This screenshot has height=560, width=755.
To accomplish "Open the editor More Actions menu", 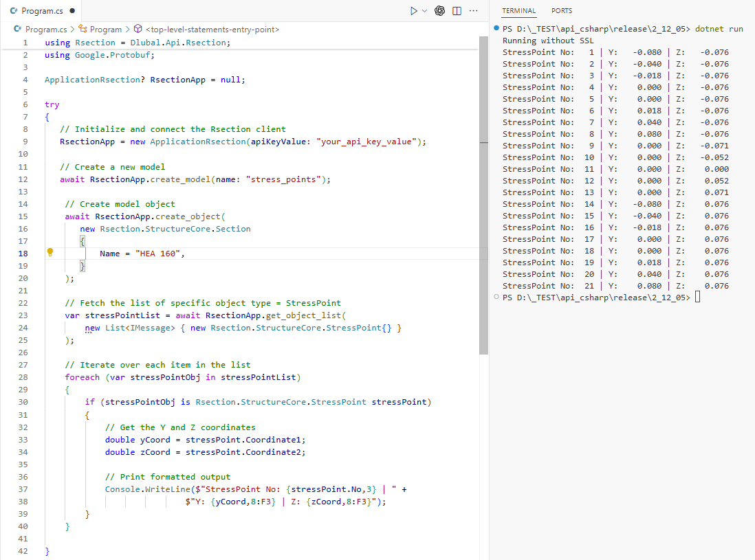I will 473,11.
